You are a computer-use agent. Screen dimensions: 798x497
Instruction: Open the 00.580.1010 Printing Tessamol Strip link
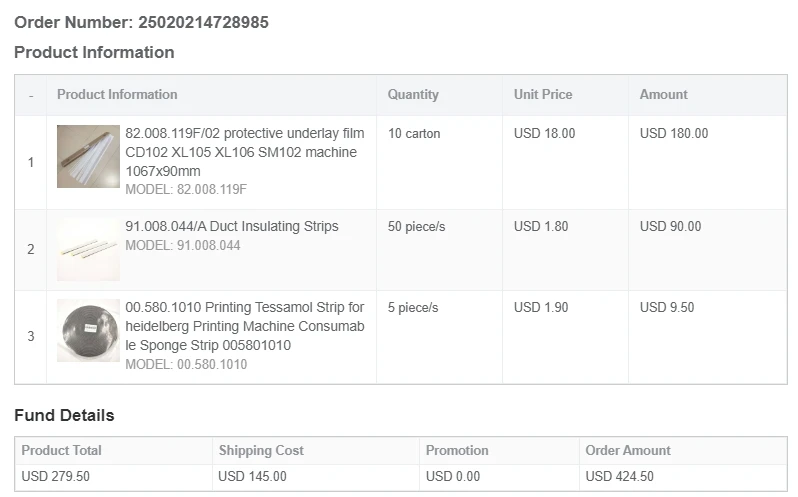tap(244, 326)
